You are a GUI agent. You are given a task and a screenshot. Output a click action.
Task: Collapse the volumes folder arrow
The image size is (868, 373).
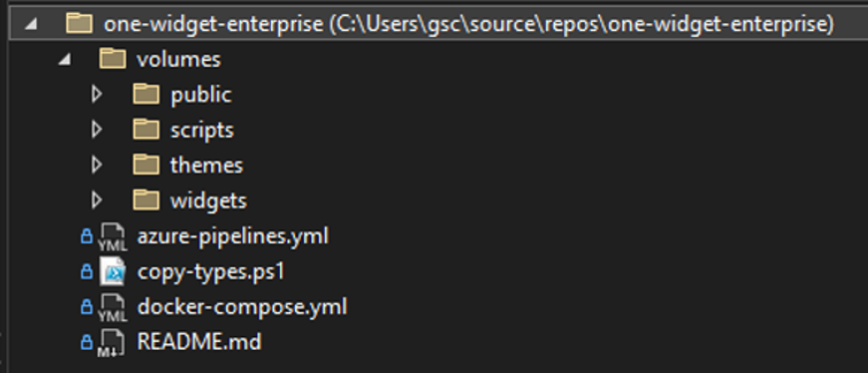coord(65,59)
